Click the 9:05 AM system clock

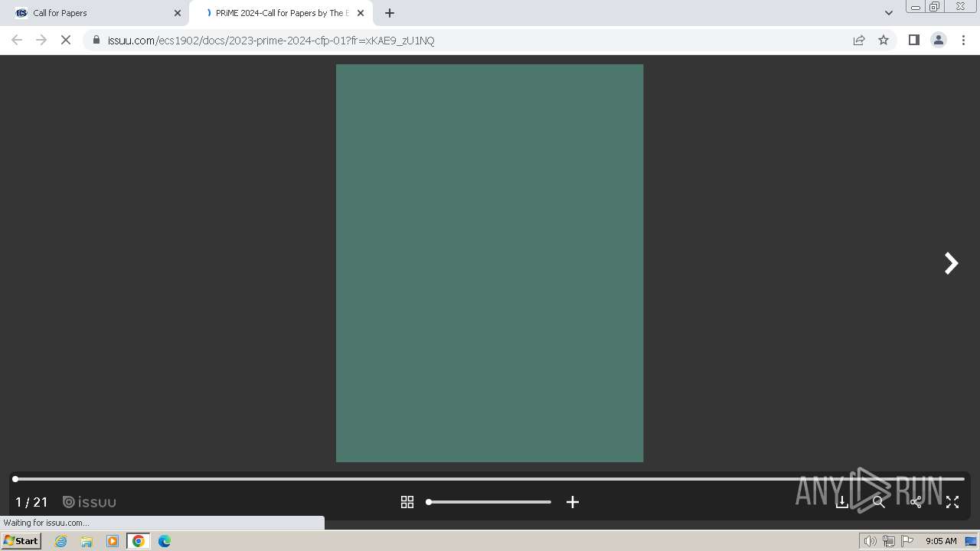[941, 541]
